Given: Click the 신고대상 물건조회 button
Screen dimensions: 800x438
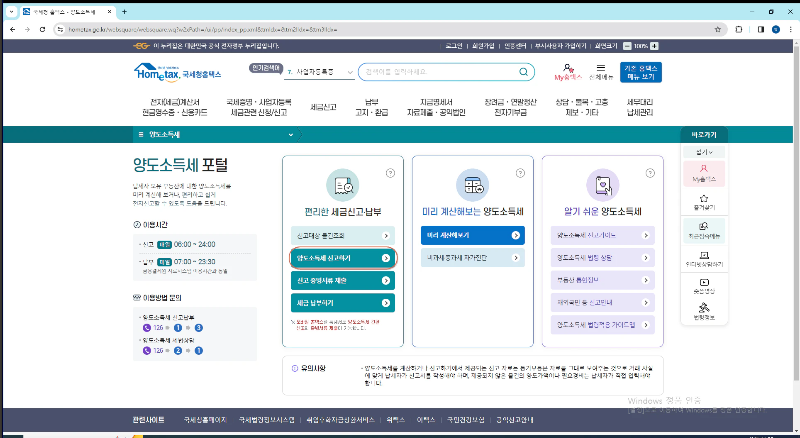Looking at the screenshot, I should [x=343, y=236].
